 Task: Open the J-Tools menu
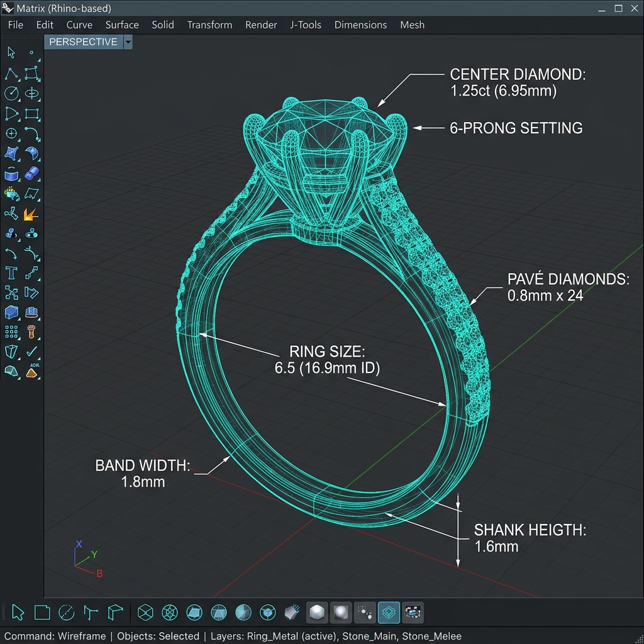coord(306,25)
